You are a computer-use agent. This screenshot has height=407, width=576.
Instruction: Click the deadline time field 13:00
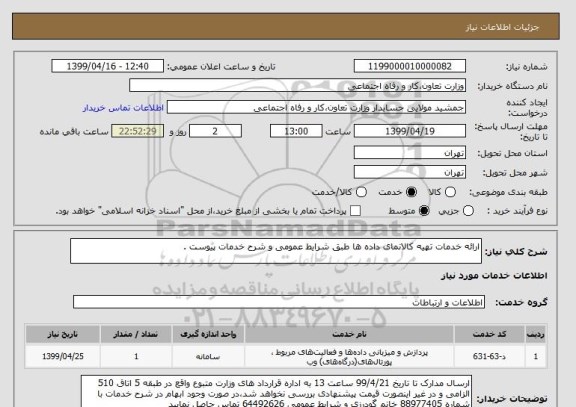pyautogui.click(x=296, y=131)
